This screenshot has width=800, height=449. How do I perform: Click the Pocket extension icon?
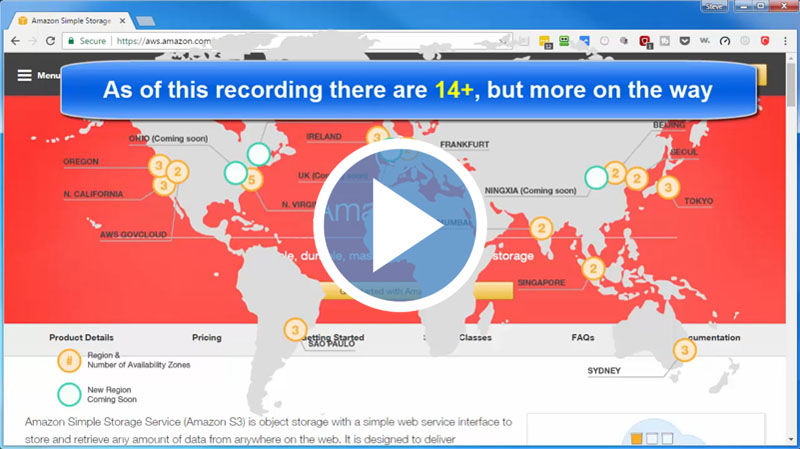(x=683, y=41)
